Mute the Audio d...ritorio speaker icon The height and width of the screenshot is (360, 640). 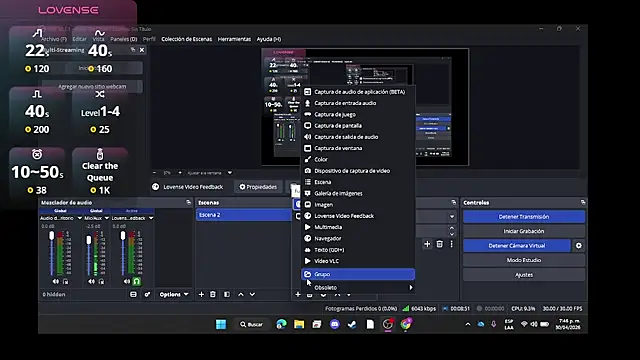pyautogui.click(x=56, y=282)
